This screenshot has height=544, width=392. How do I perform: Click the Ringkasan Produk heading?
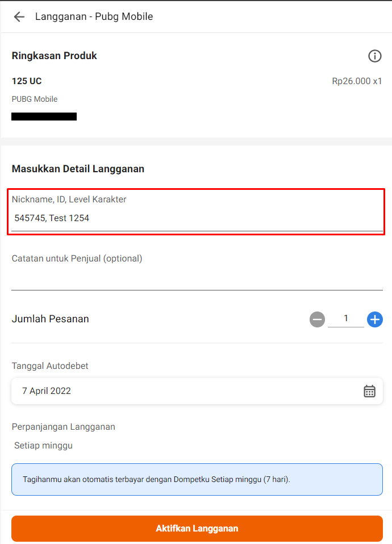(x=55, y=56)
